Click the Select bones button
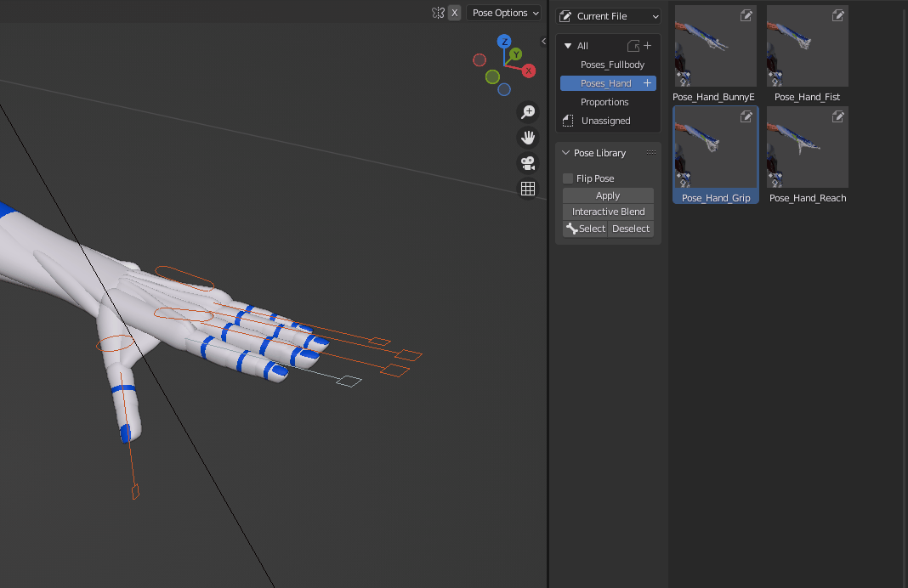This screenshot has height=588, width=908. [x=586, y=229]
